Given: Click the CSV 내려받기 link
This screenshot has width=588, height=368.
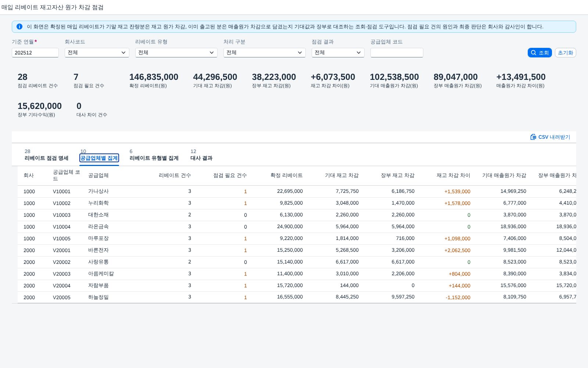Looking at the screenshot, I should pyautogui.click(x=550, y=137).
